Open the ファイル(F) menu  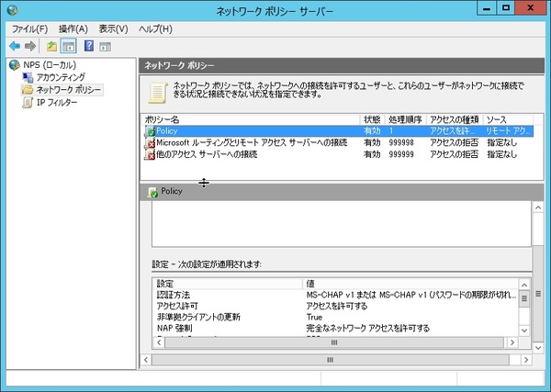coord(30,29)
